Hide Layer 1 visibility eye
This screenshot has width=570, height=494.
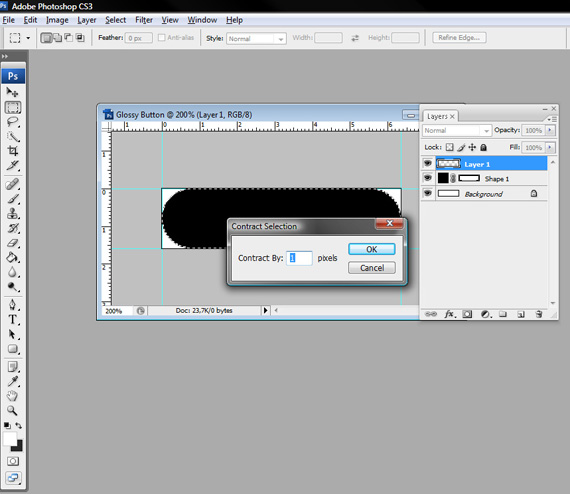click(428, 163)
